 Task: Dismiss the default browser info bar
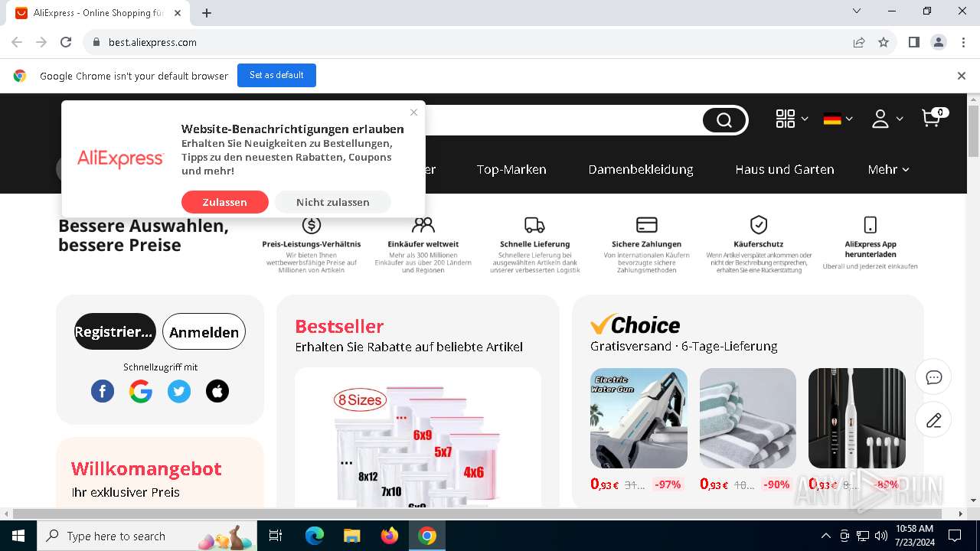[x=962, y=76]
